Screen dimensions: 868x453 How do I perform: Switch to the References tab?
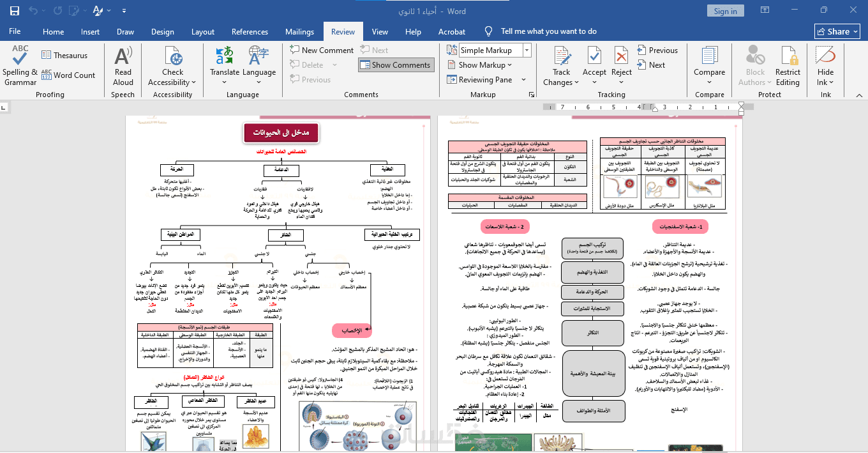(250, 31)
